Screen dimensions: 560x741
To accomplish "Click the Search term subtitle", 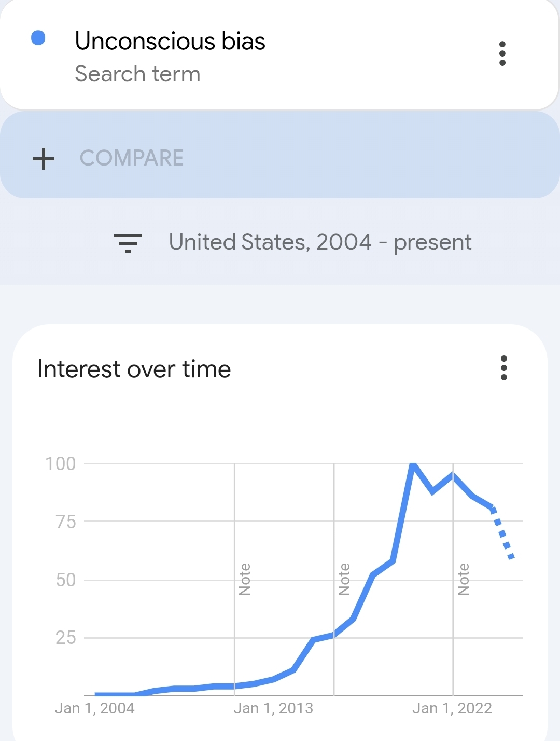I will click(137, 74).
